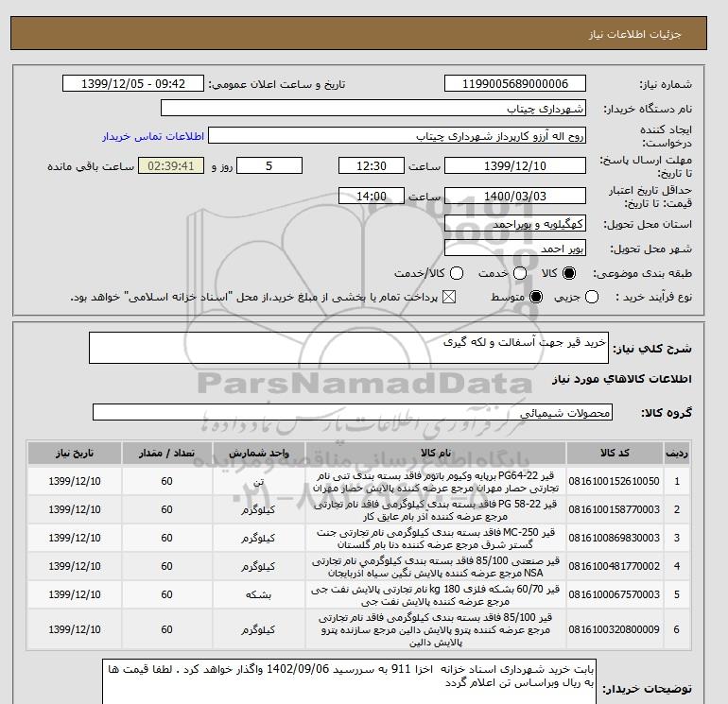Click delivery province field کهگیلویه و بویراحمد
The height and width of the screenshot is (704, 728).
point(515,224)
